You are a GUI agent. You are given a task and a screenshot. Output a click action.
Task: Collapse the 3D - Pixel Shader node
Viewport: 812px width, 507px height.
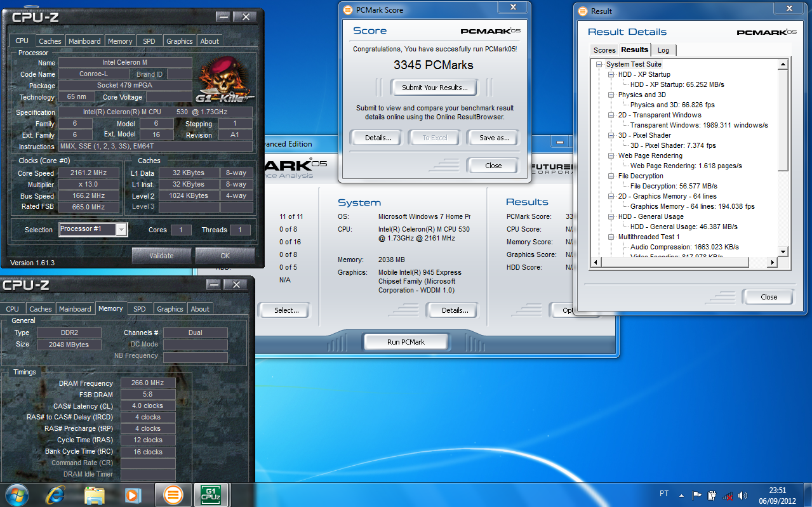click(x=612, y=135)
